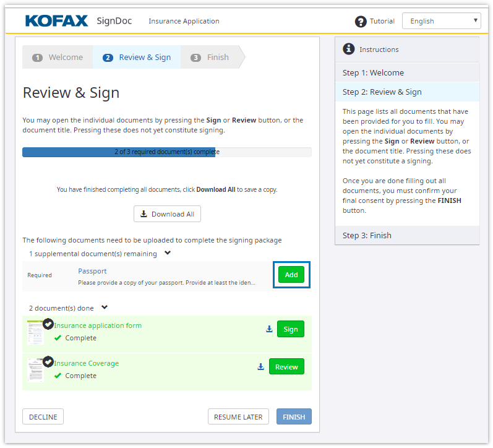Image resolution: width=493 pixels, height=448 pixels.
Task: Click the documents completion progress bar
Action: pos(166,152)
